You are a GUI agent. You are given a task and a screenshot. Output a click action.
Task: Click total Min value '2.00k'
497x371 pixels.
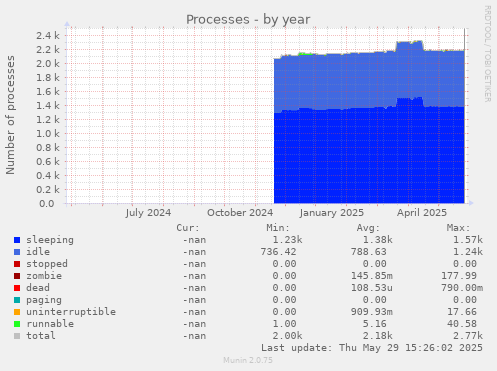(x=288, y=336)
